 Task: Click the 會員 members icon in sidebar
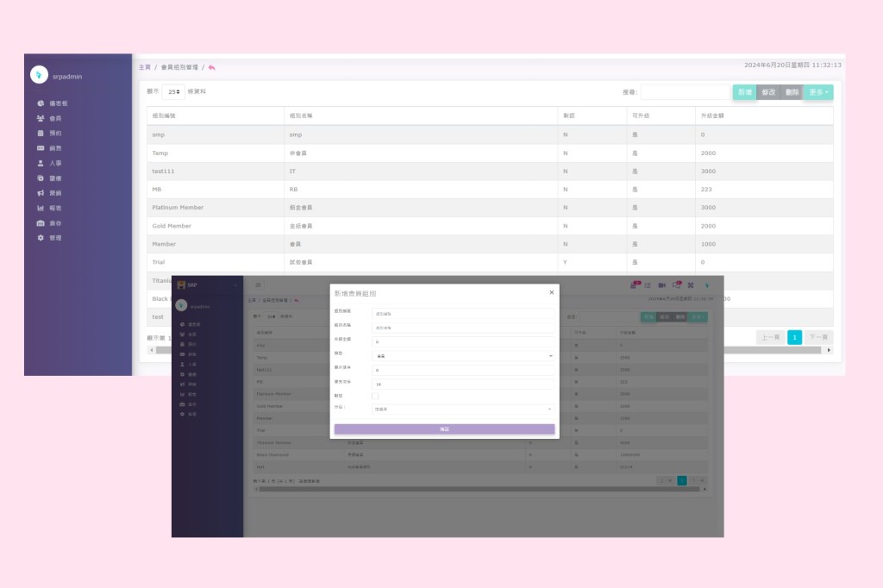point(41,118)
